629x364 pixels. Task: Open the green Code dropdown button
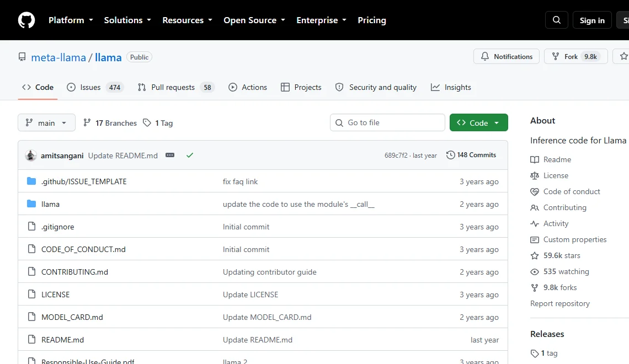[478, 122]
